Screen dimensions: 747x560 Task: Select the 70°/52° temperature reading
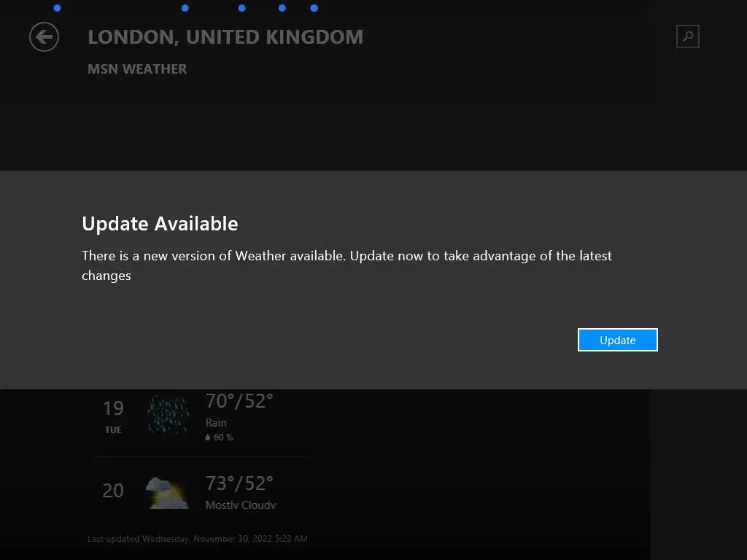point(239,402)
